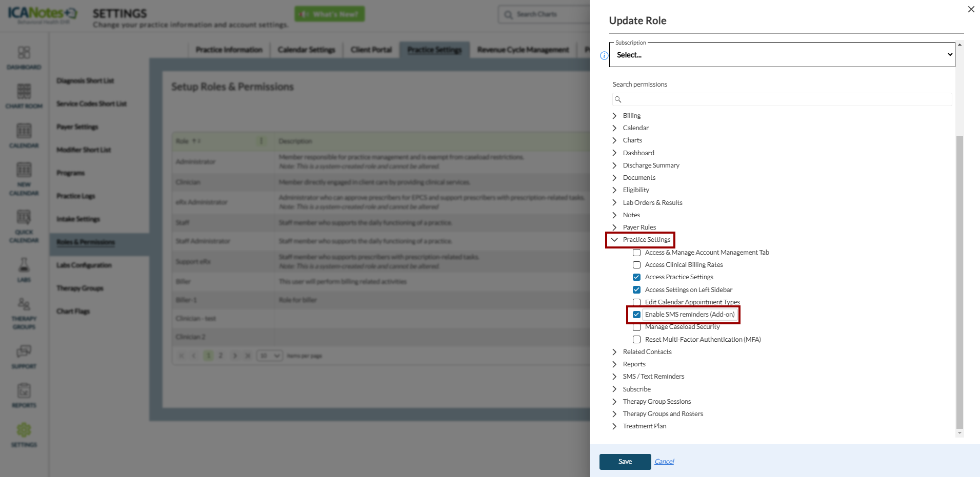The height and width of the screenshot is (477, 980).
Task: Expand the Calendar permissions group
Action: (614, 128)
